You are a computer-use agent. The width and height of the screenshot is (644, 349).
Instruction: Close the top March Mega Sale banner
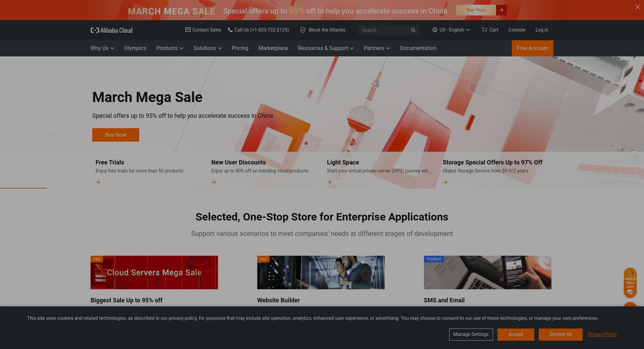click(x=637, y=7)
